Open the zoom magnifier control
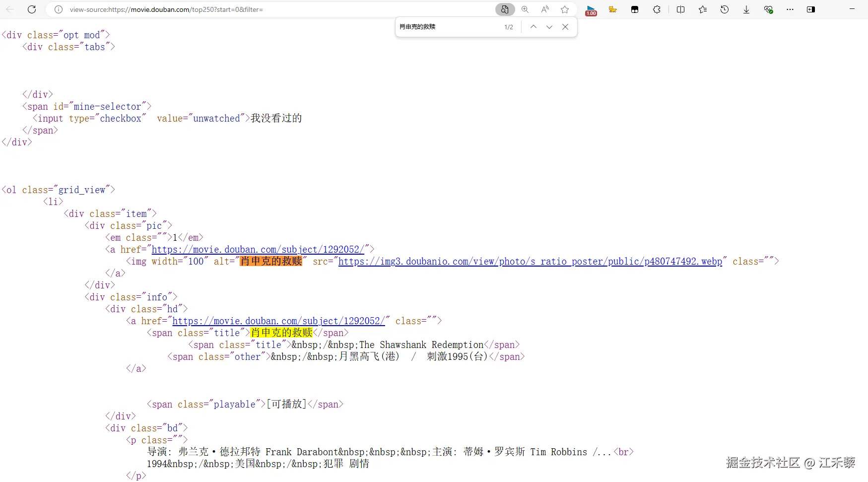This screenshot has height=482, width=868. (x=525, y=9)
